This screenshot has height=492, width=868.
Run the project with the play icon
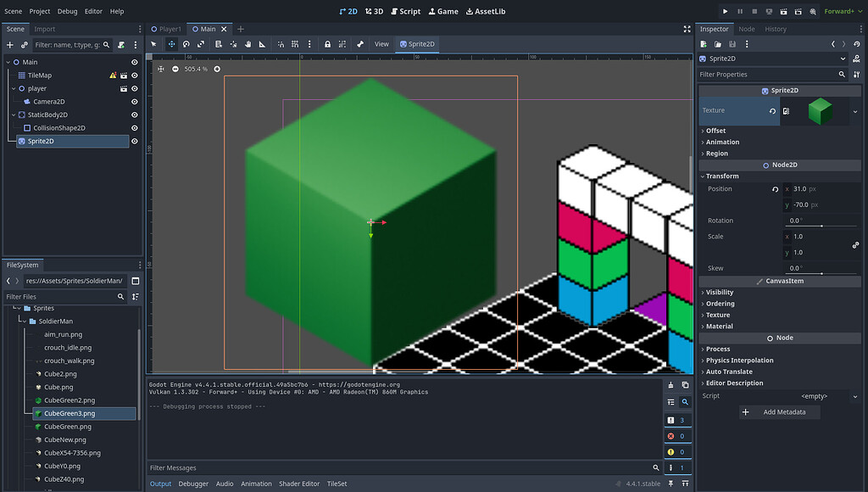[725, 11]
